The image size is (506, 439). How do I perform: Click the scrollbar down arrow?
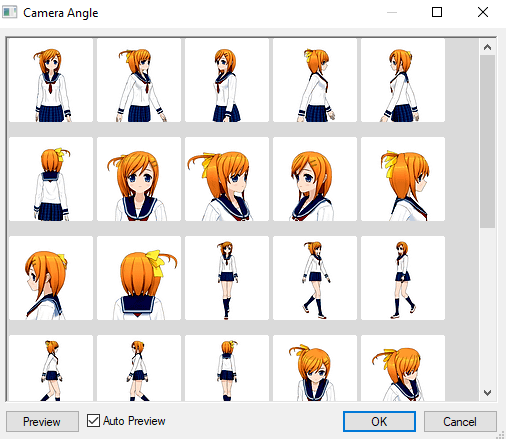pos(487,393)
